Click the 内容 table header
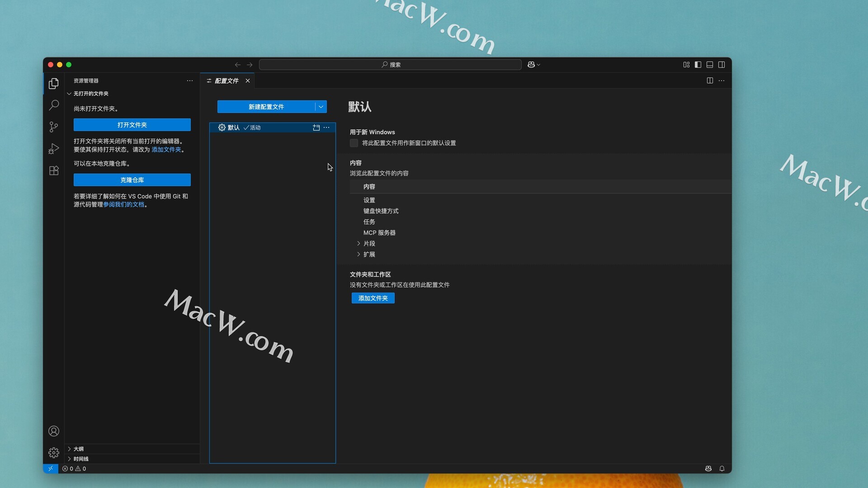Image resolution: width=868 pixels, height=488 pixels. point(369,187)
